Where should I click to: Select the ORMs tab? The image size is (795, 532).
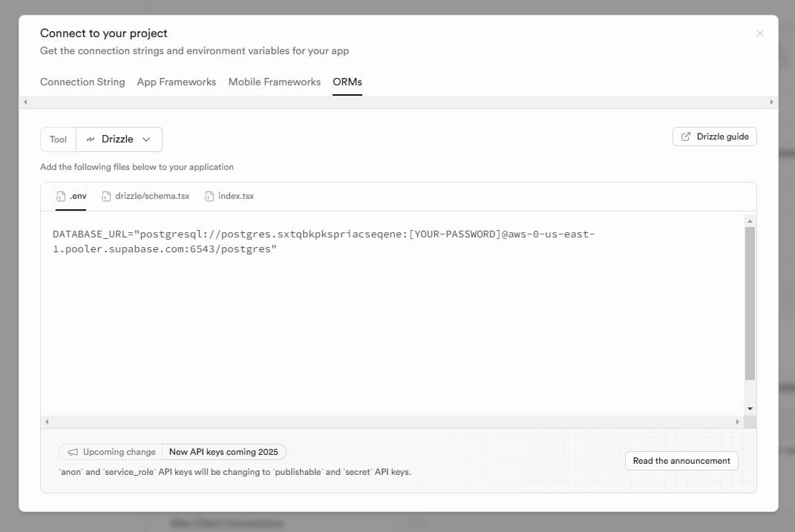click(347, 82)
